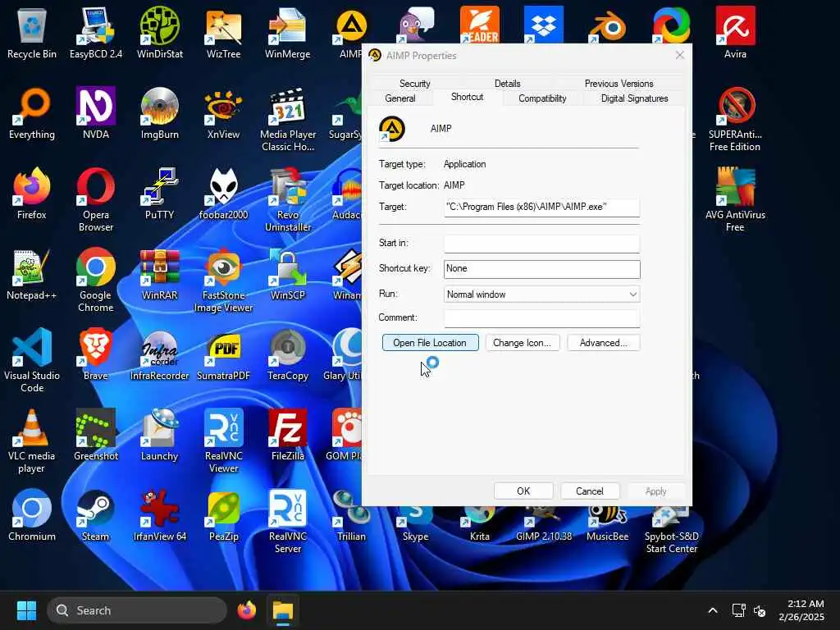This screenshot has width=840, height=630.
Task: Select the Steam desktop shortcut
Action: click(x=96, y=515)
